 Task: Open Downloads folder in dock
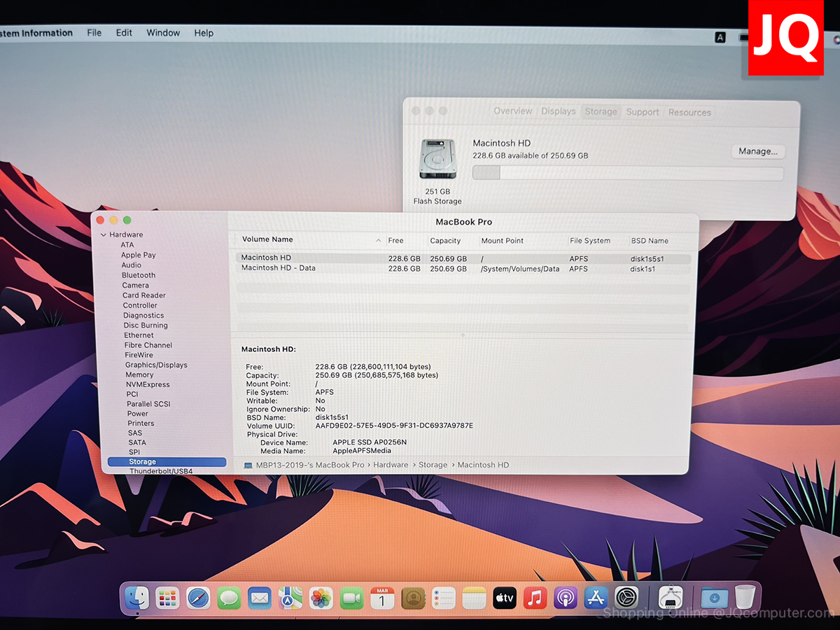714,598
